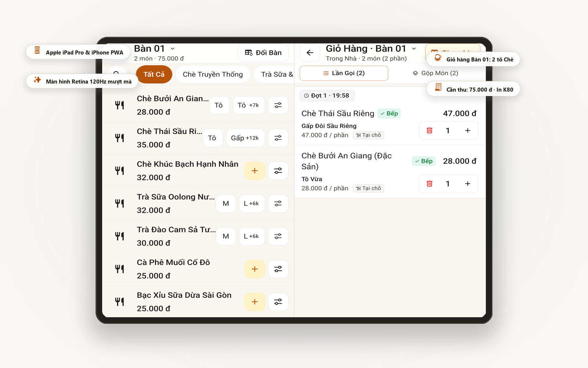
Task: Add Chè Khúc Bạch Hạnh Nhân to cart
Action: click(x=255, y=171)
